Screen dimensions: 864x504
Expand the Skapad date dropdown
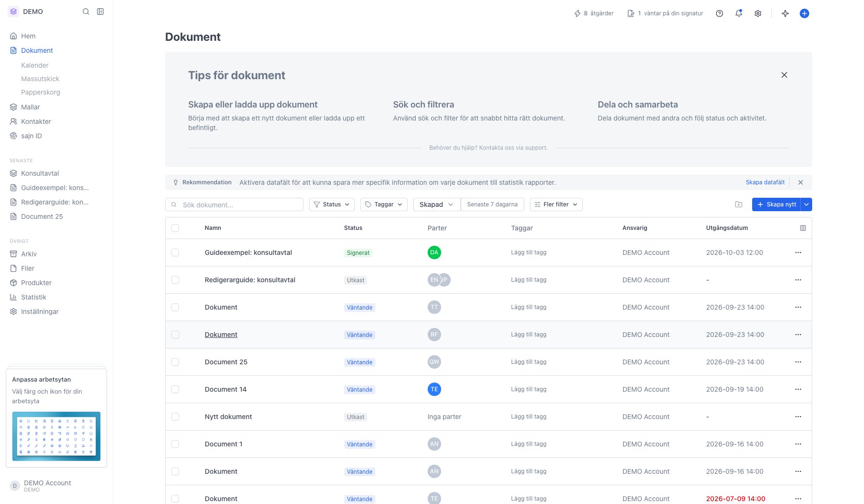click(x=437, y=204)
